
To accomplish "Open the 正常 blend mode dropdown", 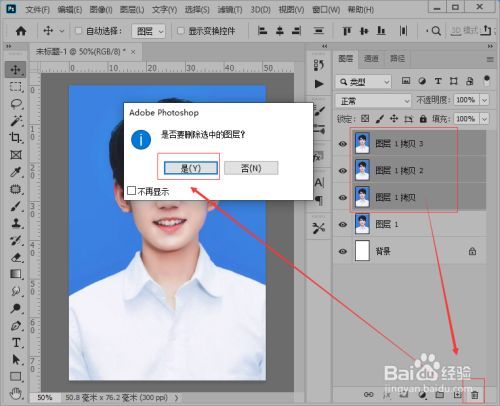I will [x=373, y=100].
